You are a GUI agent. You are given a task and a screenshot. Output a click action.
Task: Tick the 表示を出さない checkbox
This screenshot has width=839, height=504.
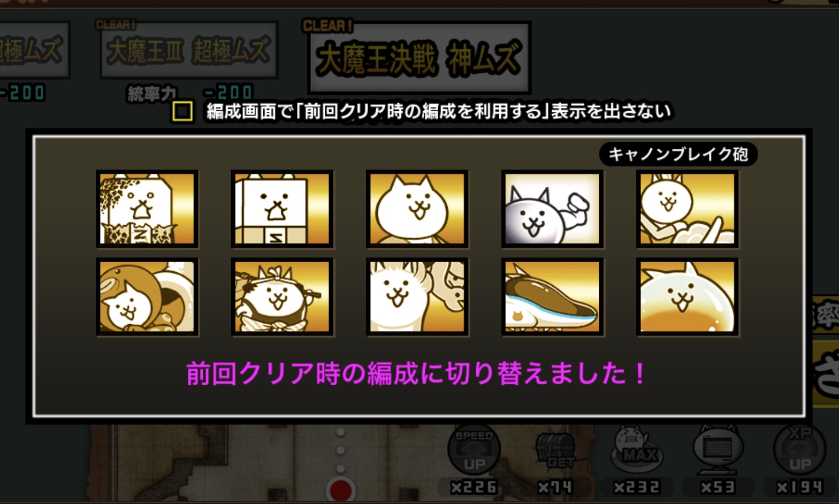(182, 111)
